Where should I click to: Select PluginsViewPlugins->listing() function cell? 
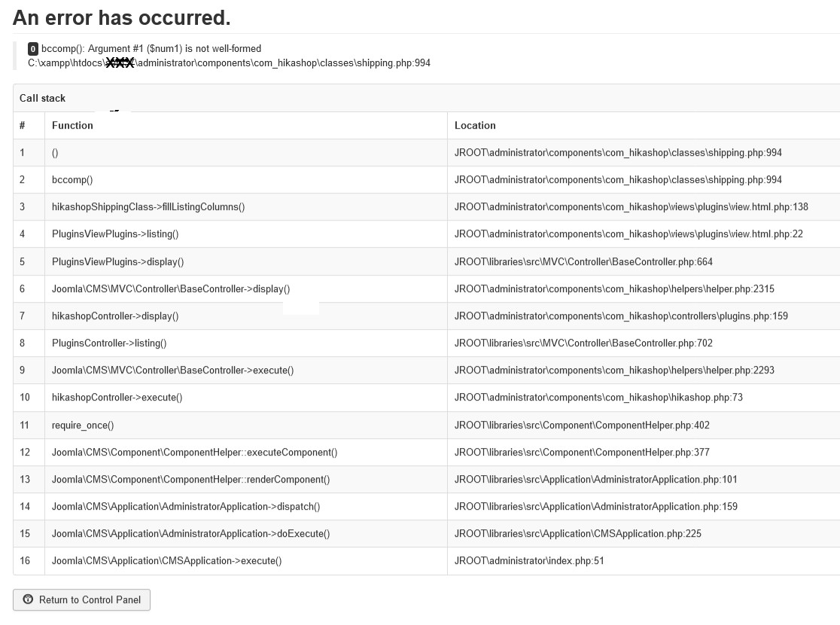[x=246, y=233]
